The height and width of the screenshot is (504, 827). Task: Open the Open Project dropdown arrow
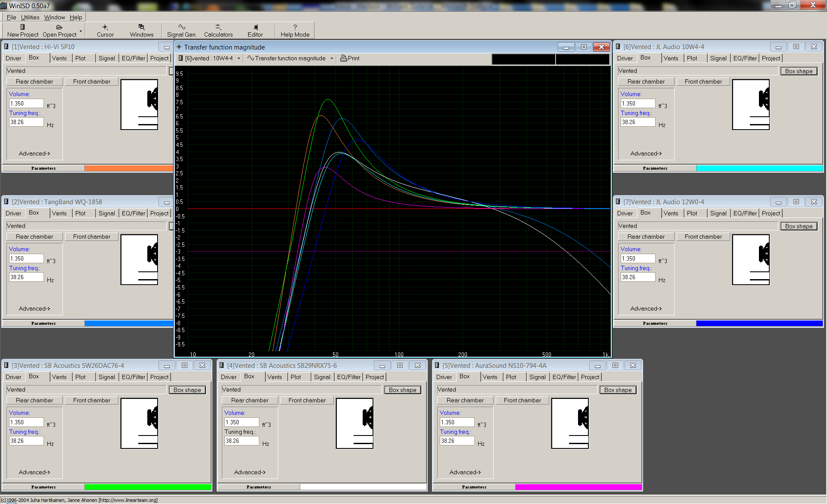pyautogui.click(x=81, y=31)
